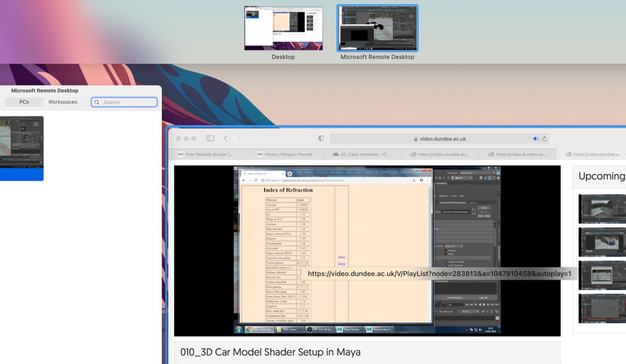Image resolution: width=626 pixels, height=364 pixels.
Task: Open the fourth tab, first https://video.dundee.ac tab
Action: click(440, 154)
